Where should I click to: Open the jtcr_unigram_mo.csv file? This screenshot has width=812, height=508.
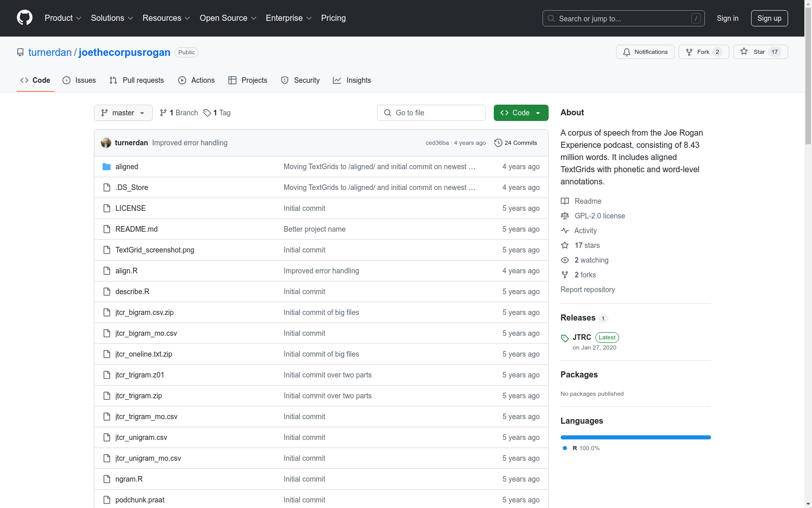coord(148,458)
